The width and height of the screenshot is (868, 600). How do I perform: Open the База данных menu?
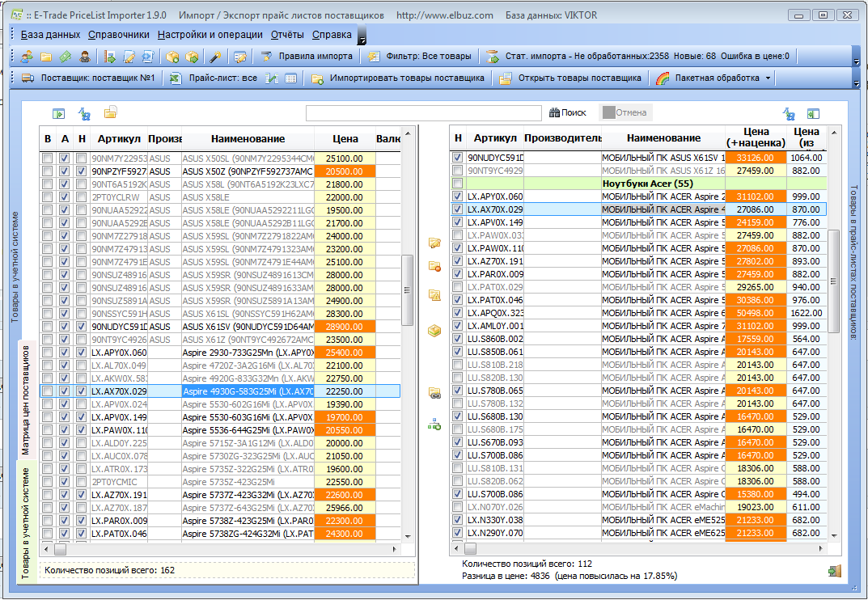(50, 35)
